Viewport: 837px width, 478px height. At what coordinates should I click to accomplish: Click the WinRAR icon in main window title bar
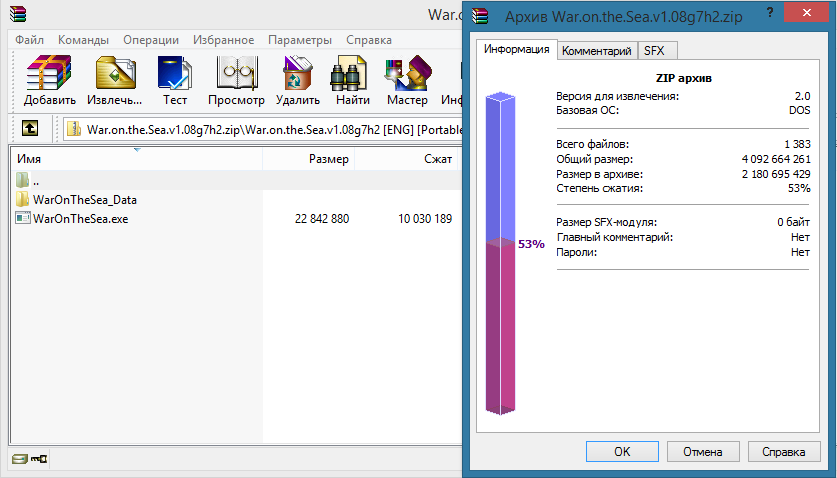point(18,14)
